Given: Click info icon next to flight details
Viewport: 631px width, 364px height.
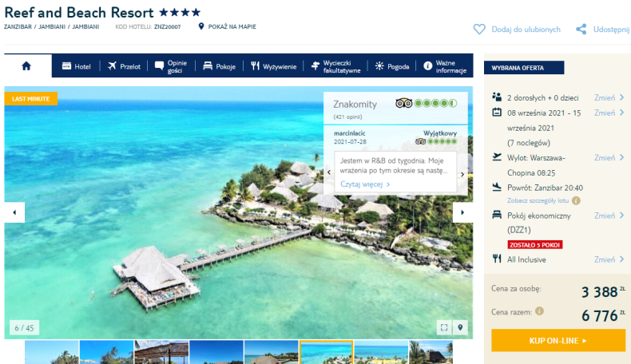Looking at the screenshot, I should (576, 200).
